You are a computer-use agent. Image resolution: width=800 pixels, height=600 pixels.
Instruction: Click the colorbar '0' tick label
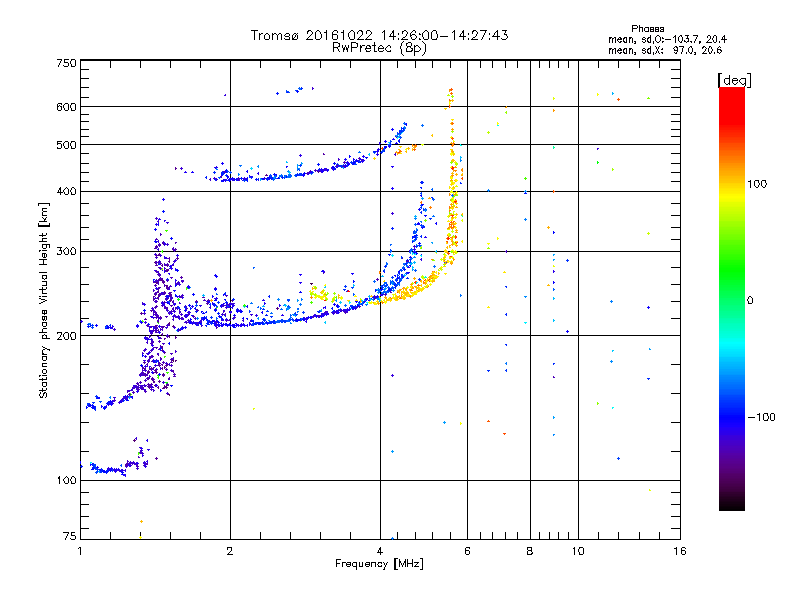point(750,301)
